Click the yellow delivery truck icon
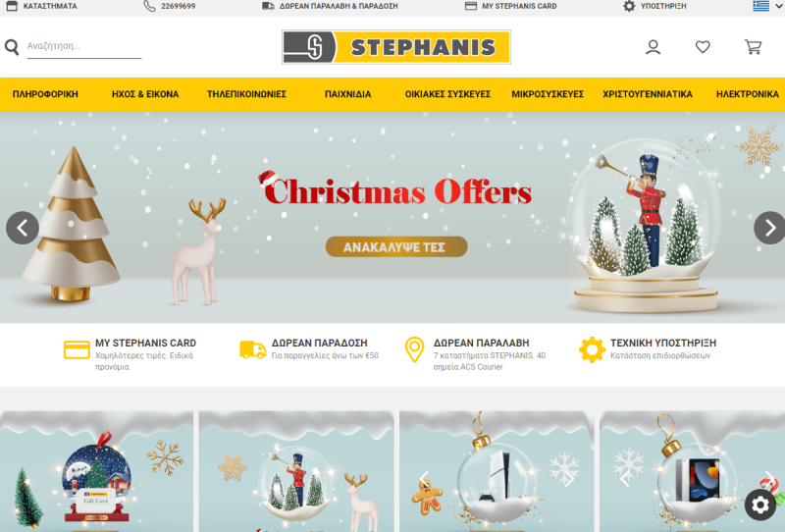Viewport: 785px width, 532px height. (252, 349)
